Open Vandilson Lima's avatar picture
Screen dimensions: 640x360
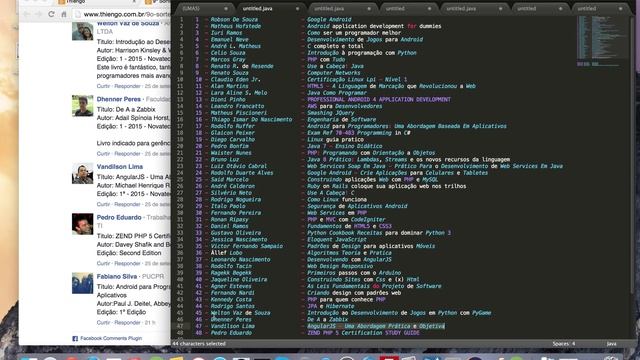pos(82,173)
